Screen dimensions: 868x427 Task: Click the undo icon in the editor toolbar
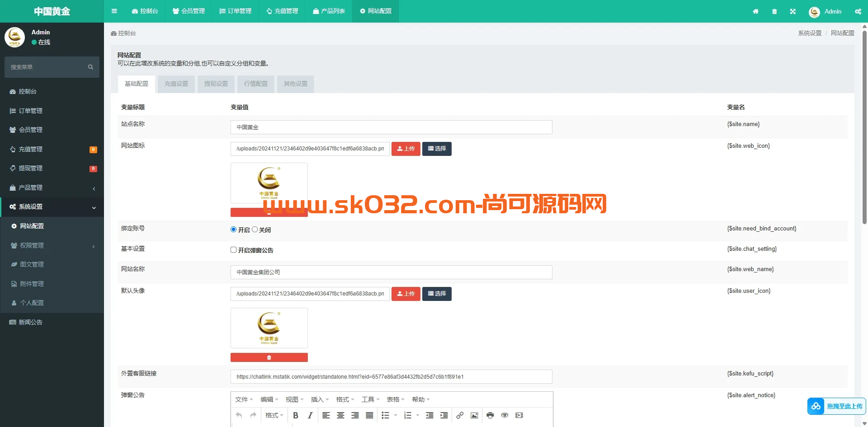pos(239,415)
